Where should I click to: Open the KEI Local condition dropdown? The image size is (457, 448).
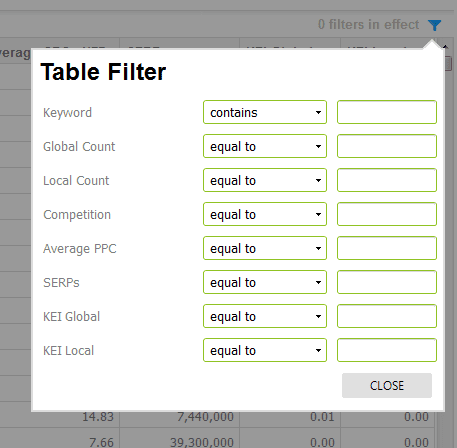coord(265,350)
